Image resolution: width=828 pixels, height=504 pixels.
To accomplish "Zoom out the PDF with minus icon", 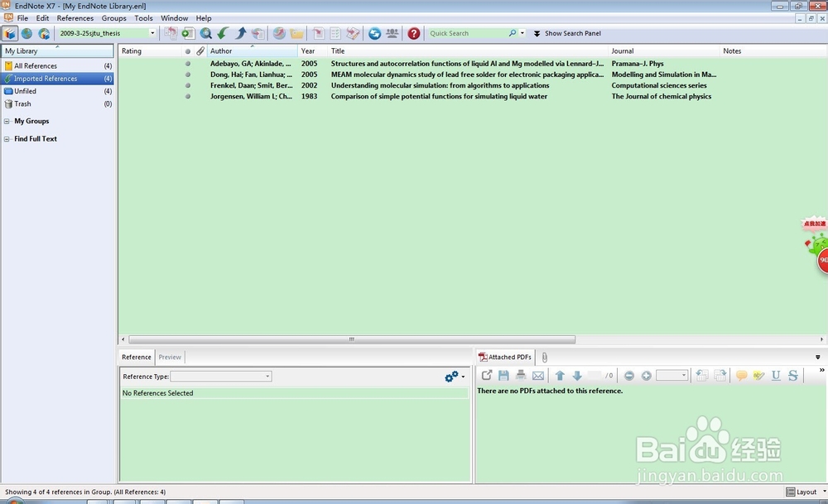I will [629, 375].
